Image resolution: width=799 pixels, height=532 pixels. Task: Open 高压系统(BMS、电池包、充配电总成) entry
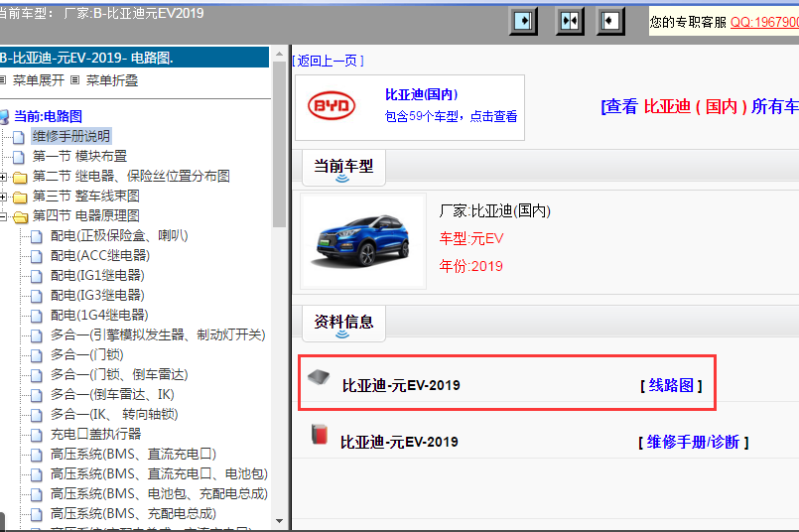[159, 493]
